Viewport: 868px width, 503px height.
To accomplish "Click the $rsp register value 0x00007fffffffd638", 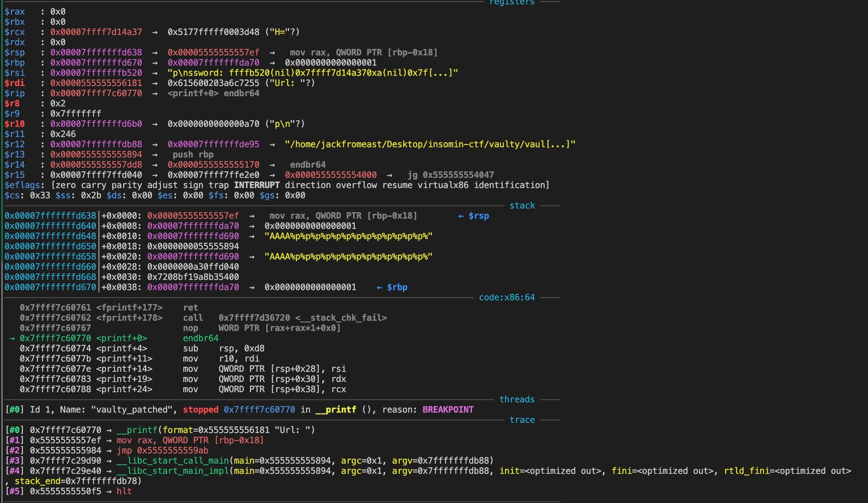I will tap(96, 52).
